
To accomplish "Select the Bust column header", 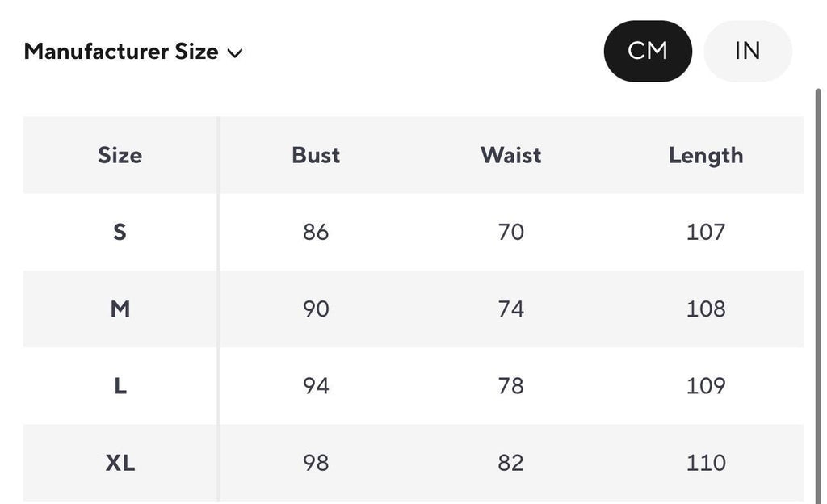I will click(316, 156).
